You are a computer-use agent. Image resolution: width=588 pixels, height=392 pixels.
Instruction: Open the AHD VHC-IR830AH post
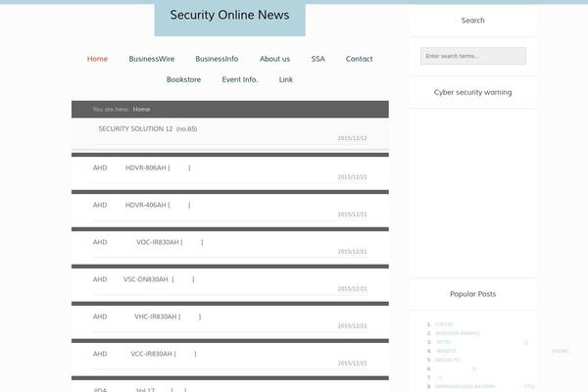tap(147, 317)
